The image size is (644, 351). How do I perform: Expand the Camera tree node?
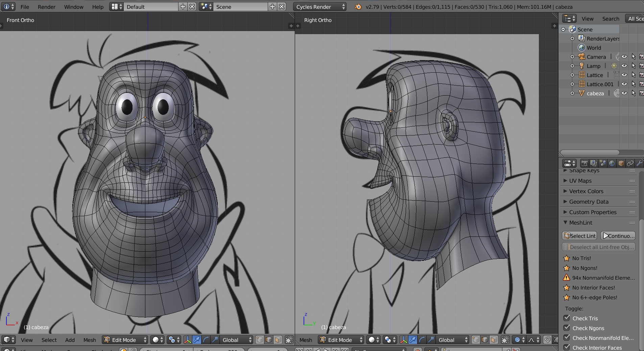[x=572, y=57]
